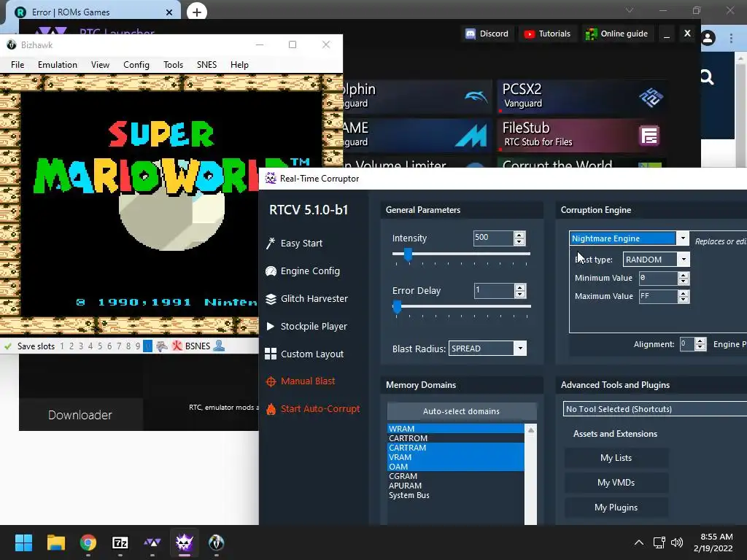The image size is (747, 560).
Task: Open File Explorer from taskbar
Action: [55, 542]
